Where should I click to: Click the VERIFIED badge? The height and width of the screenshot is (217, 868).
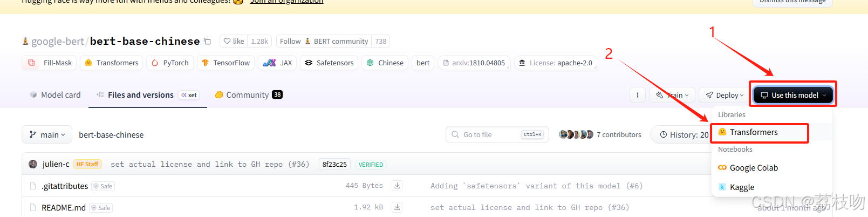[x=371, y=165]
